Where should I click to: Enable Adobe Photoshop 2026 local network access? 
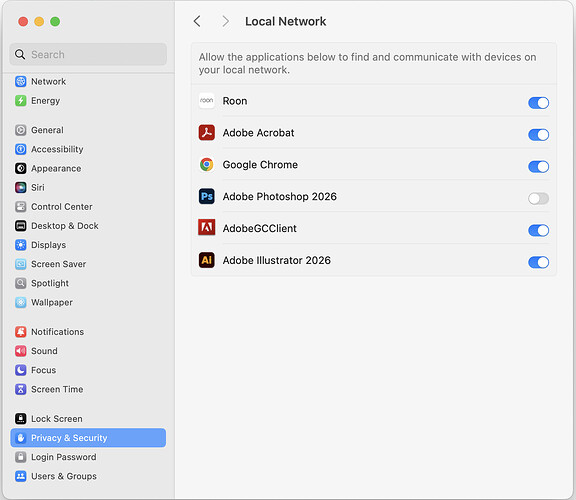(x=538, y=198)
